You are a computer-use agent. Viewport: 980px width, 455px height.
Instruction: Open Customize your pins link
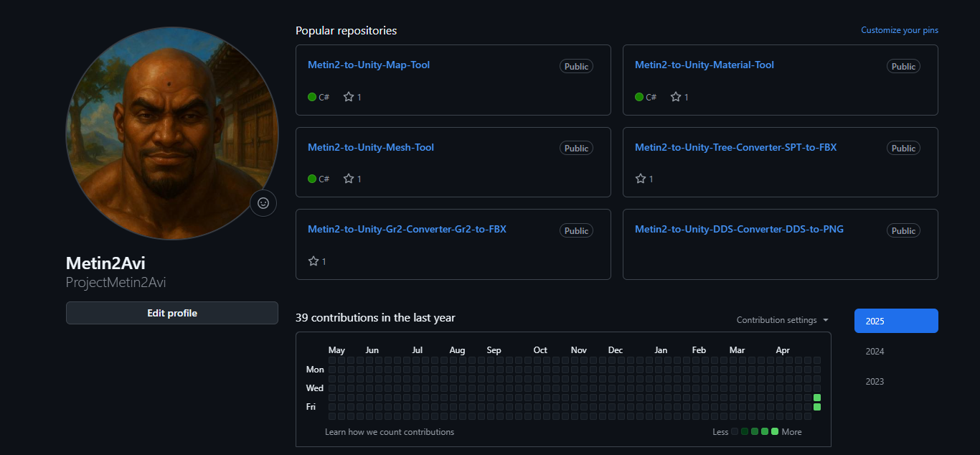899,30
